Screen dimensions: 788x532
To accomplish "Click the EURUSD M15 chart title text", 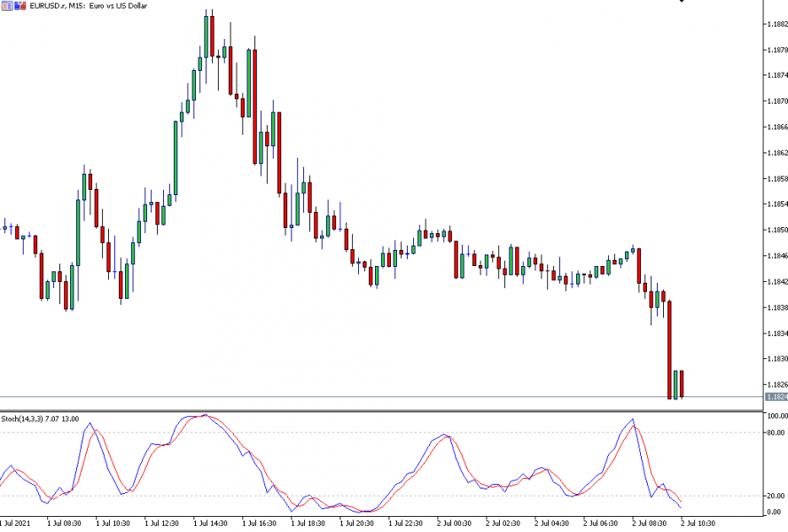I will 82,6.
